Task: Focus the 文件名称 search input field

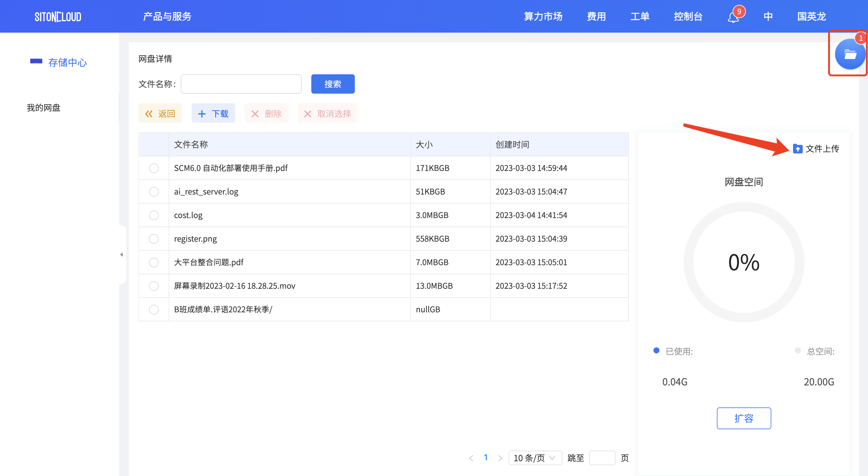Action: (x=241, y=84)
